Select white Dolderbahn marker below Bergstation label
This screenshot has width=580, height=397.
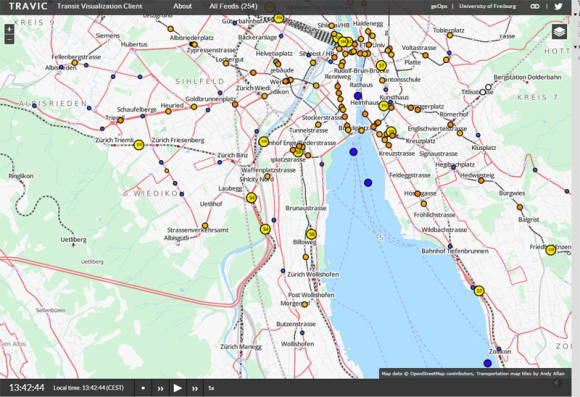488,87
